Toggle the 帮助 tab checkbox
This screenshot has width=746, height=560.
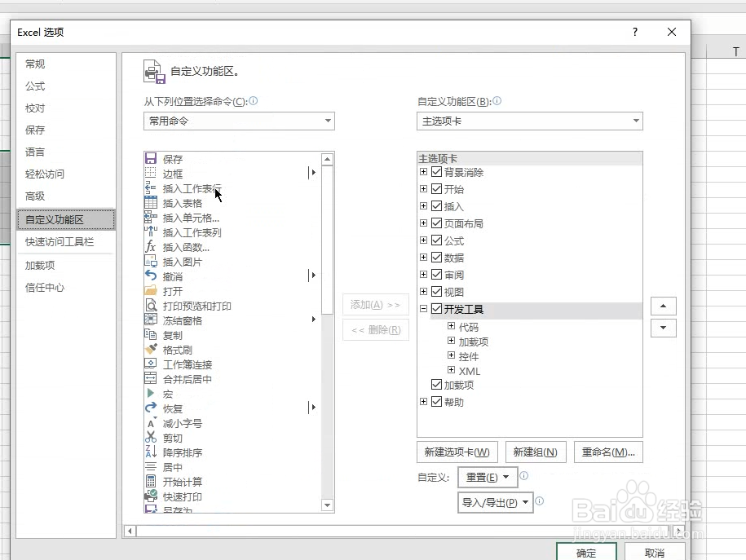[x=436, y=402]
